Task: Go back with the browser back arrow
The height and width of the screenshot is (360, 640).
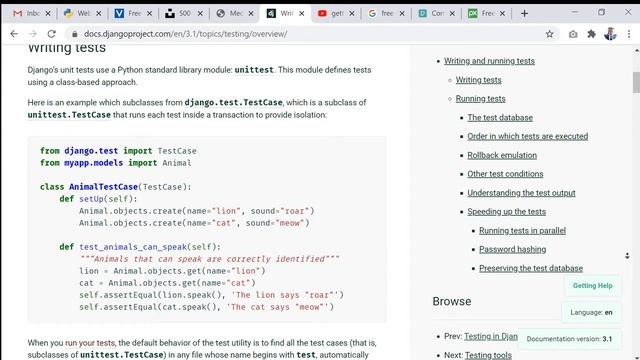Action: click(14, 34)
